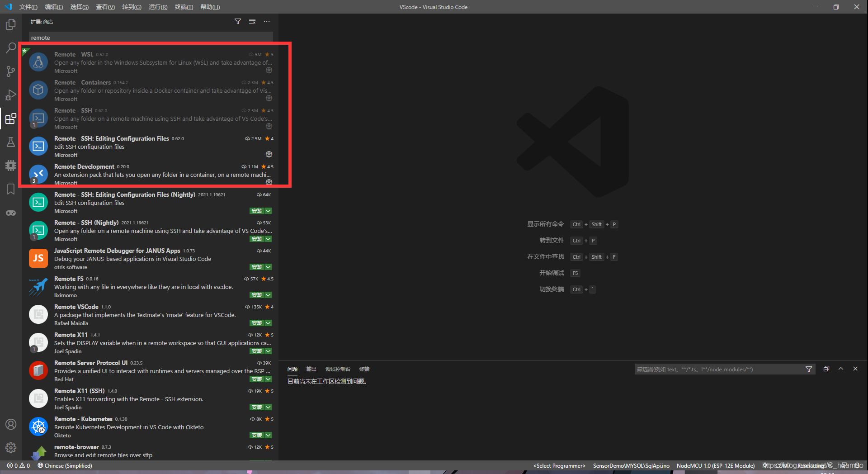Viewport: 868px width, 474px height.
Task: Switch to the 输出 panel tab
Action: [311, 369]
